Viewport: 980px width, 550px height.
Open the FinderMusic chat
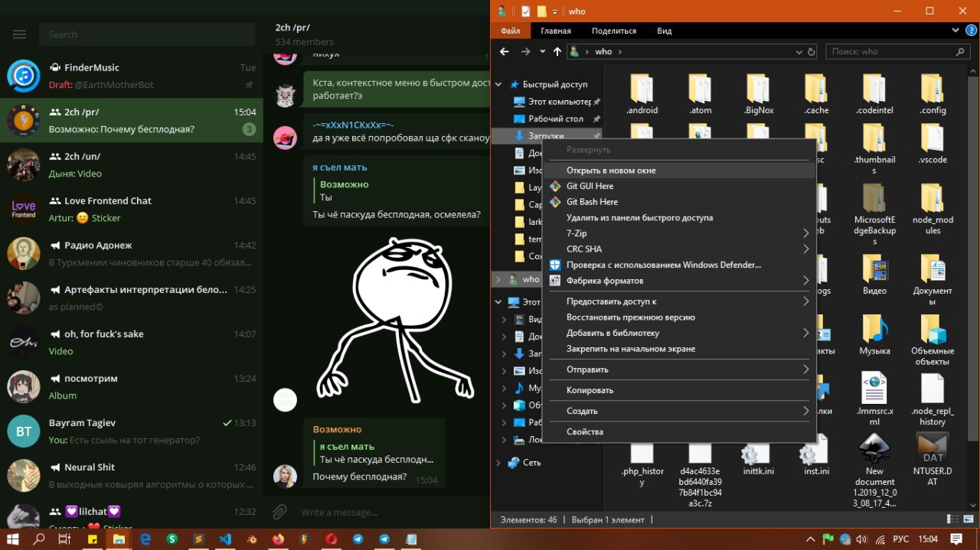132,76
